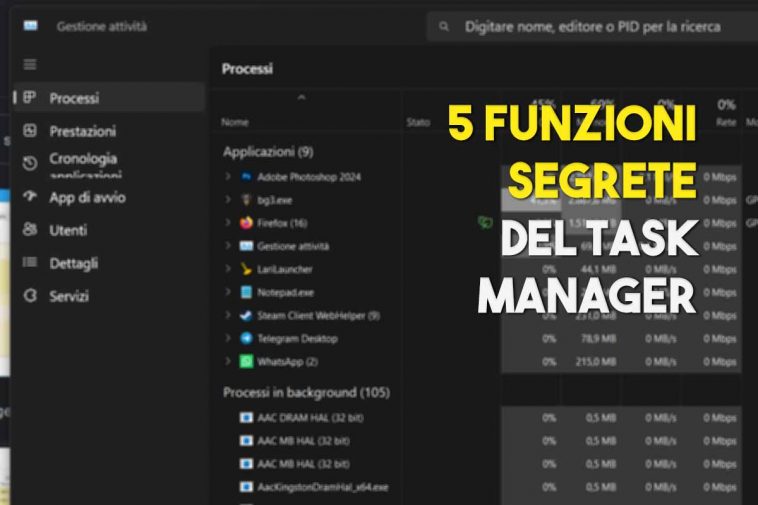Click the Firefox process icon
Image resolution: width=758 pixels, height=505 pixels.
246,223
